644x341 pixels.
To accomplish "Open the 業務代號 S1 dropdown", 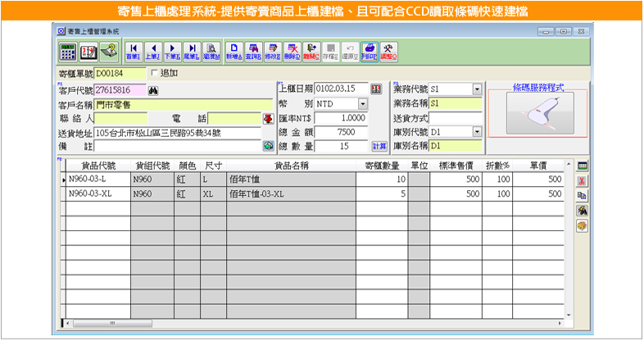I will (477, 89).
